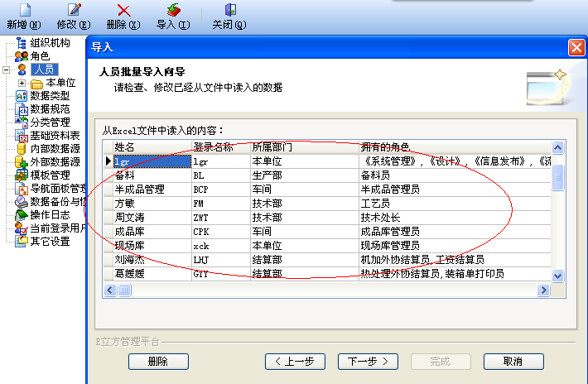
Task: Open the 模板管理 icon
Action: [22, 175]
